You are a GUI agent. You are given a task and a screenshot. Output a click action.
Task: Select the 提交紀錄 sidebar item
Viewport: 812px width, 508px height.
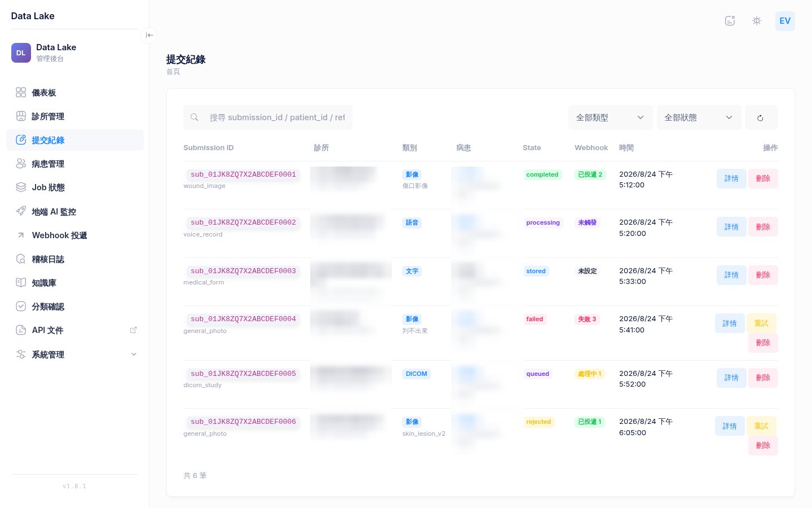pos(75,140)
